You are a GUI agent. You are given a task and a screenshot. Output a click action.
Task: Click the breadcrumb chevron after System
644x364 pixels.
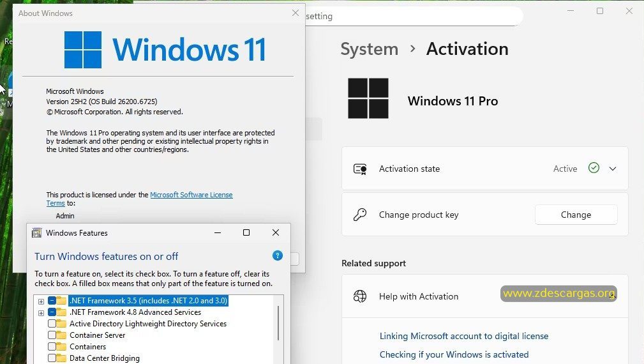coord(413,49)
